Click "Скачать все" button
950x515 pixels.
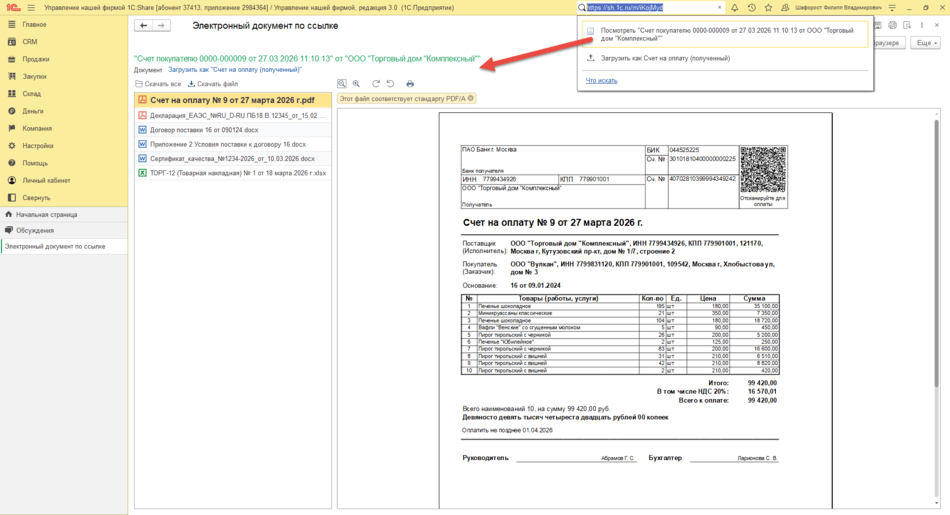pyautogui.click(x=158, y=84)
